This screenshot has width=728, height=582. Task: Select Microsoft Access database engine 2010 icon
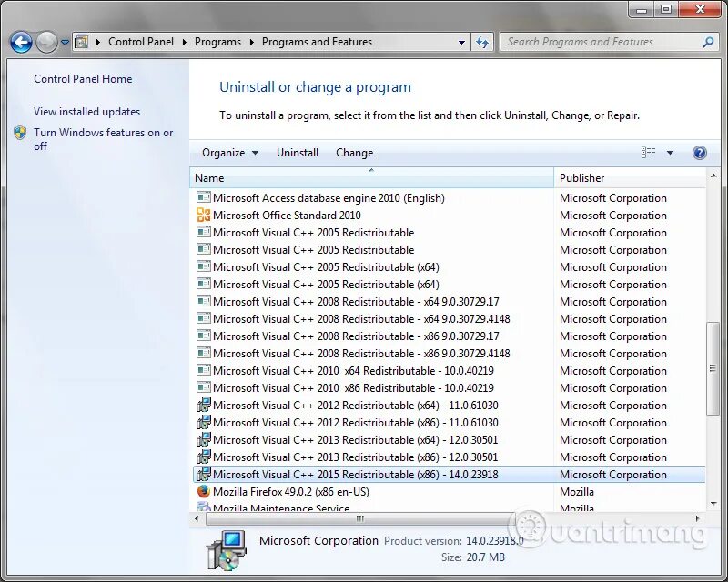(203, 197)
